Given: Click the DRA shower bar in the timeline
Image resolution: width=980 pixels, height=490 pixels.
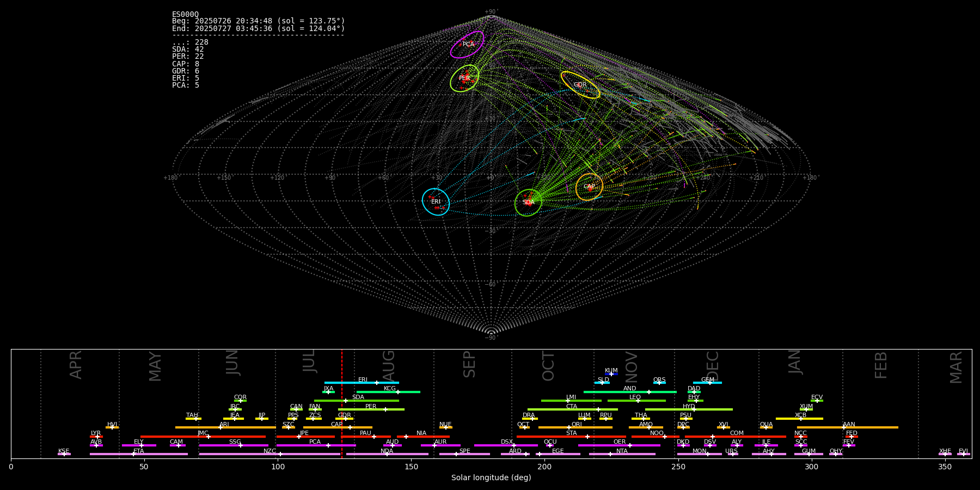Looking at the screenshot, I should pyautogui.click(x=530, y=419).
